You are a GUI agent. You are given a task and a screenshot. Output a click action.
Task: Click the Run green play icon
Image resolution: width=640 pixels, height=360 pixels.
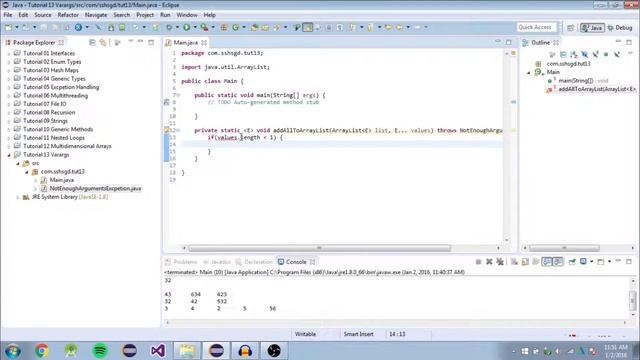click(187, 27)
